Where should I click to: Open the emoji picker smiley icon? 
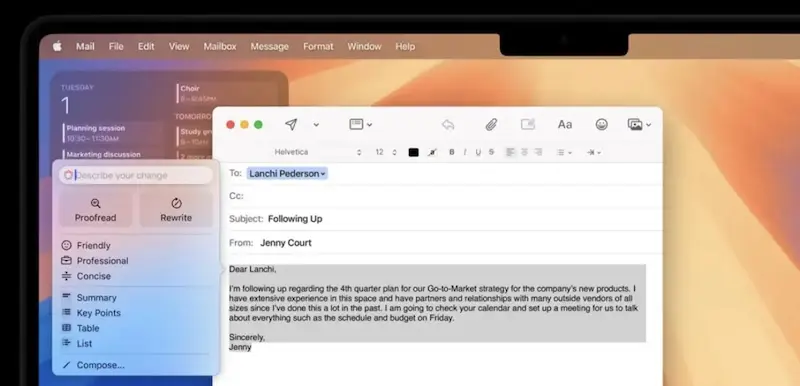tap(602, 124)
